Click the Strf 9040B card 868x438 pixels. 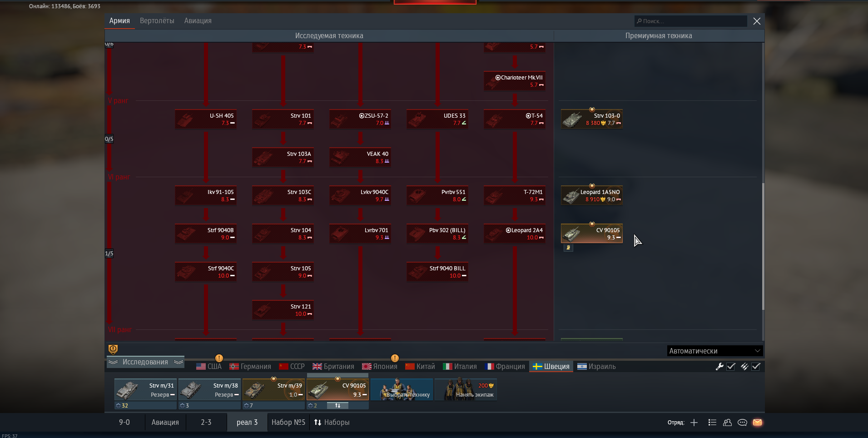(206, 234)
